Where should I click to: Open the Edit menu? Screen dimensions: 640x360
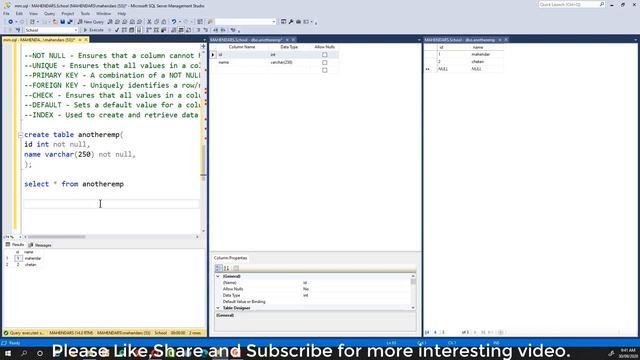coord(19,13)
